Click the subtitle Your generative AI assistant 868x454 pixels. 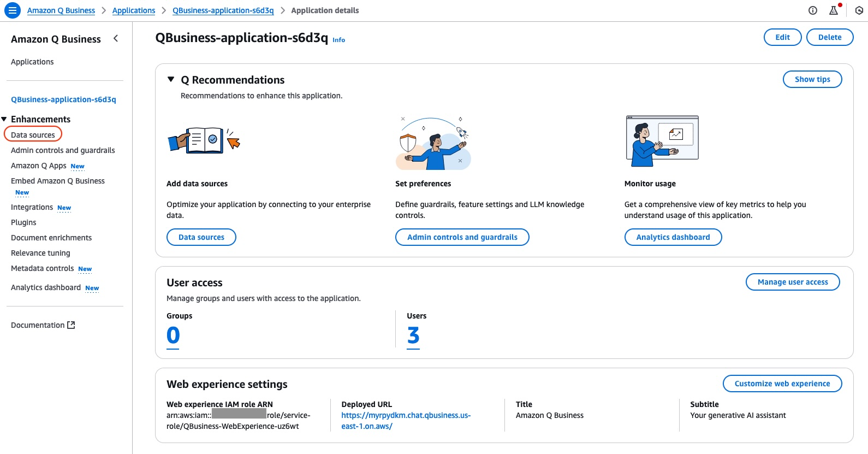738,415
